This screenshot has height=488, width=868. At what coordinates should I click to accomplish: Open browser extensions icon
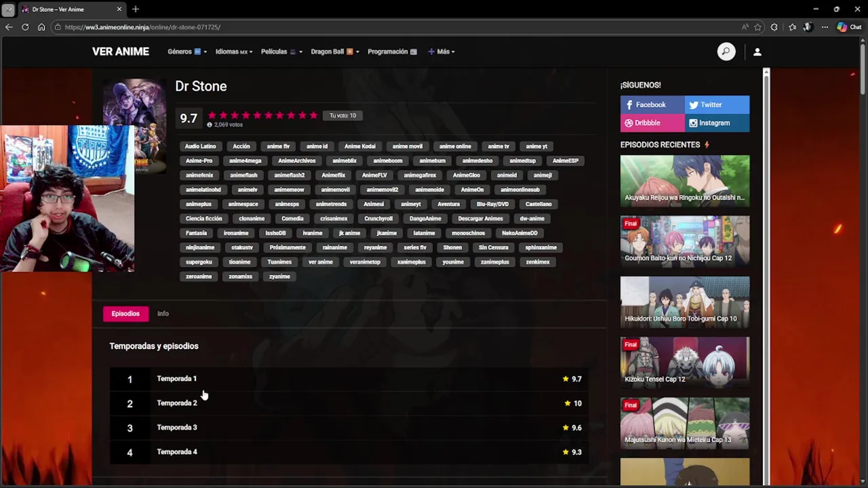coord(774,27)
